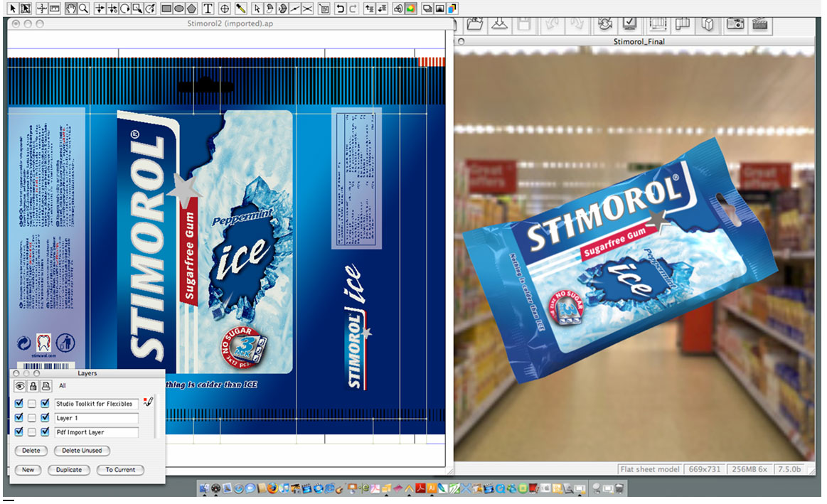
Task: Click the Flat sheet model status label
Action: [650, 469]
